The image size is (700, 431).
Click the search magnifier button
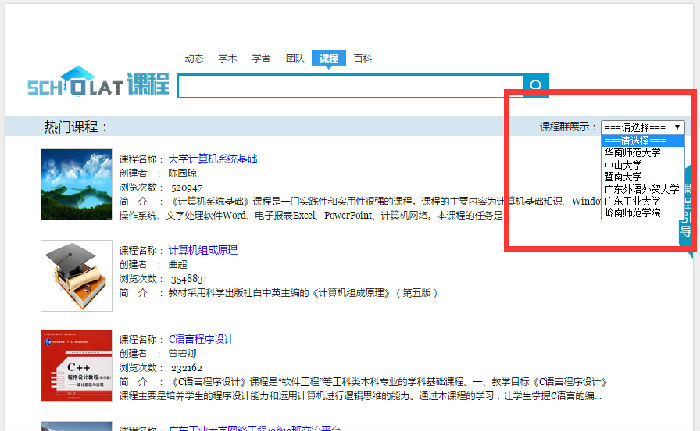pos(536,85)
